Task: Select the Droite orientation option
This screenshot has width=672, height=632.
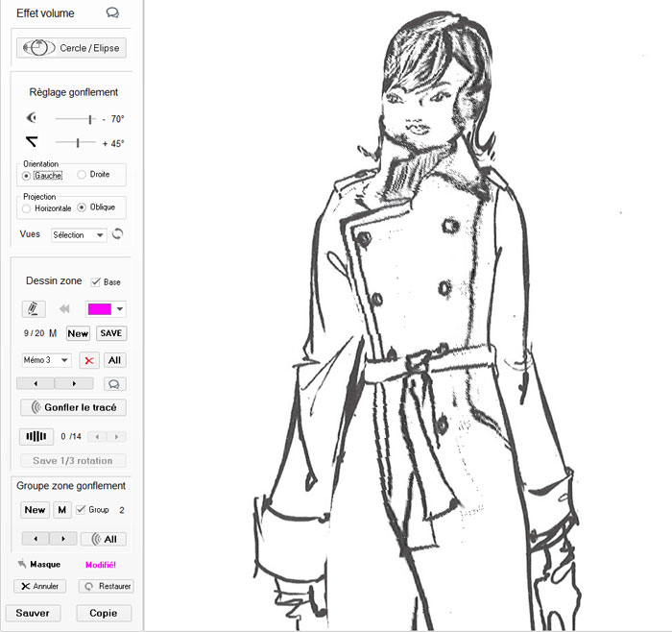Action: click(x=83, y=175)
